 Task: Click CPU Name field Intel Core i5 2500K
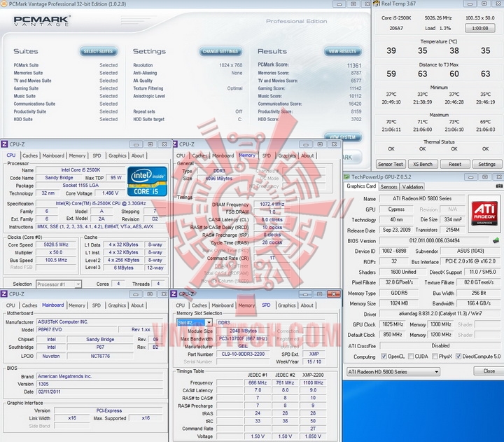coord(80,170)
